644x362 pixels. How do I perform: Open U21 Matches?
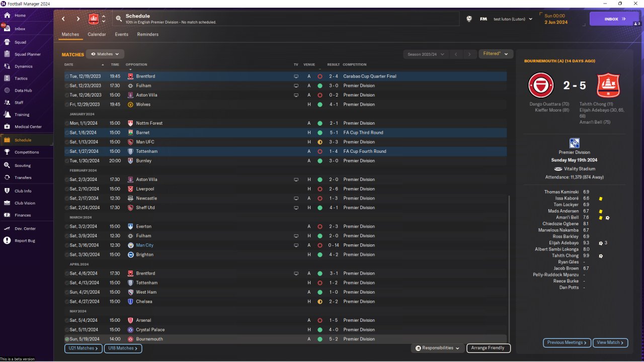click(x=84, y=348)
